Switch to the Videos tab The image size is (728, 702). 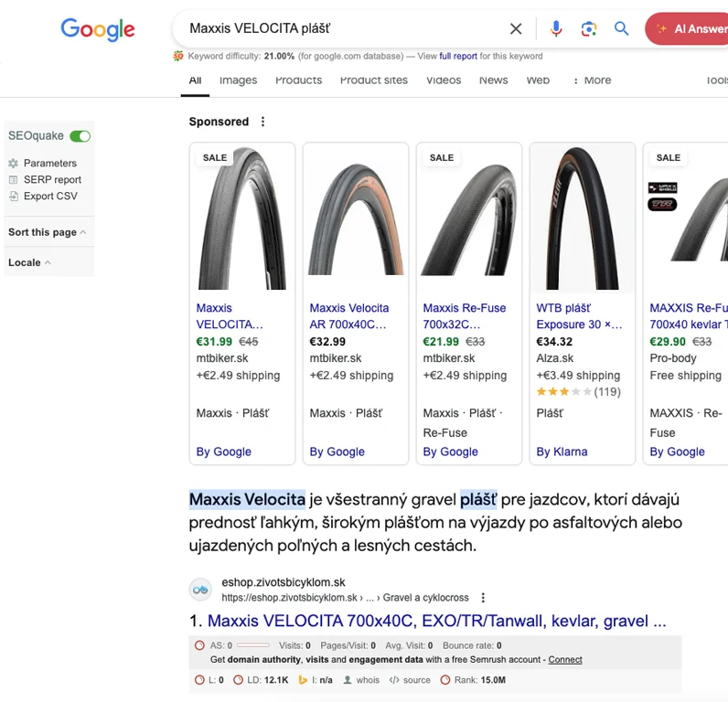[444, 80]
